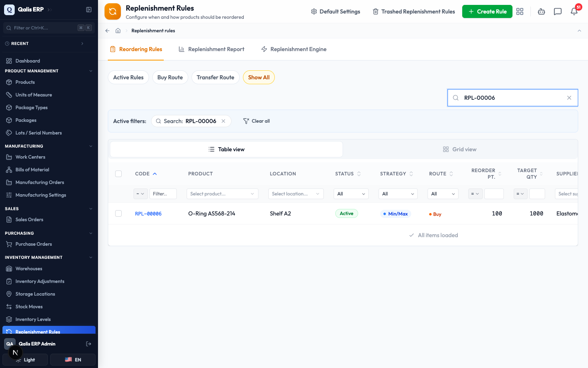Open Work Centers in sidebar

49,157
